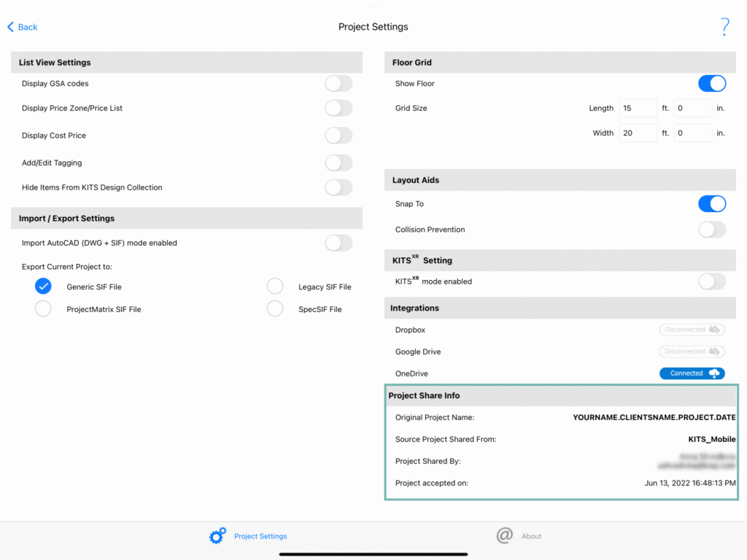This screenshot has height=560, width=747.
Task: Click the Grid Width feet field
Action: pos(638,133)
